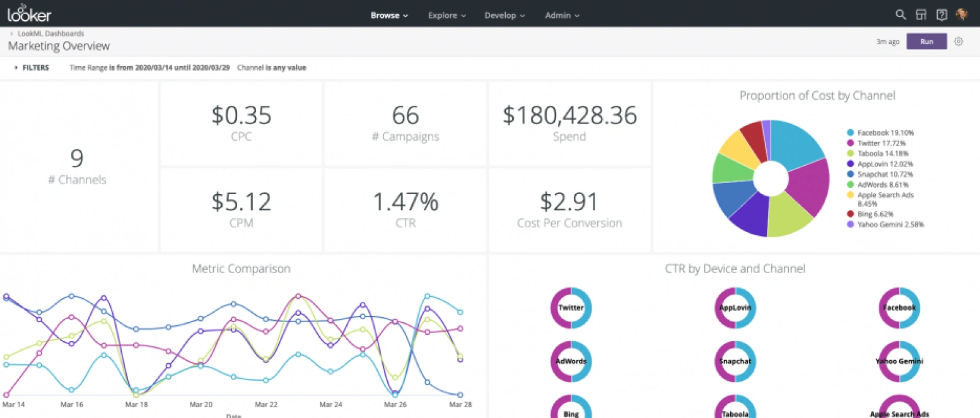The width and height of the screenshot is (980, 418).
Task: Click the Bing 6.62% legend label
Action: click(875, 214)
